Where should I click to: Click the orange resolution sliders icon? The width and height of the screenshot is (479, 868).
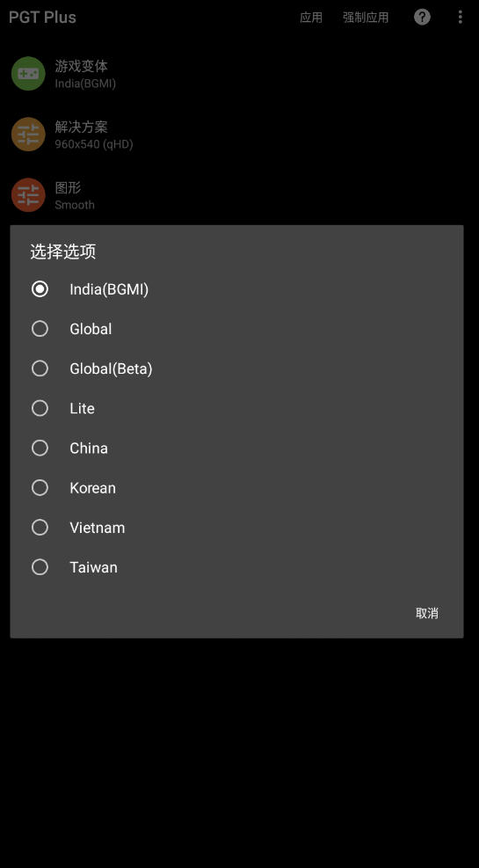[28, 134]
